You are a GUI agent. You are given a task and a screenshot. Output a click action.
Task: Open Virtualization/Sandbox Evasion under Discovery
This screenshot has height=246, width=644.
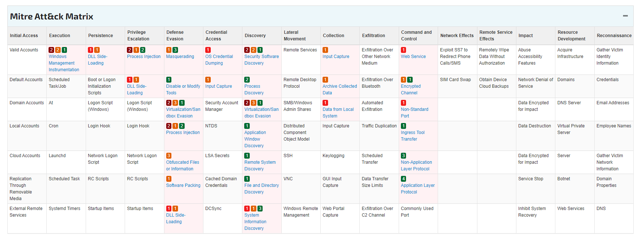point(261,113)
